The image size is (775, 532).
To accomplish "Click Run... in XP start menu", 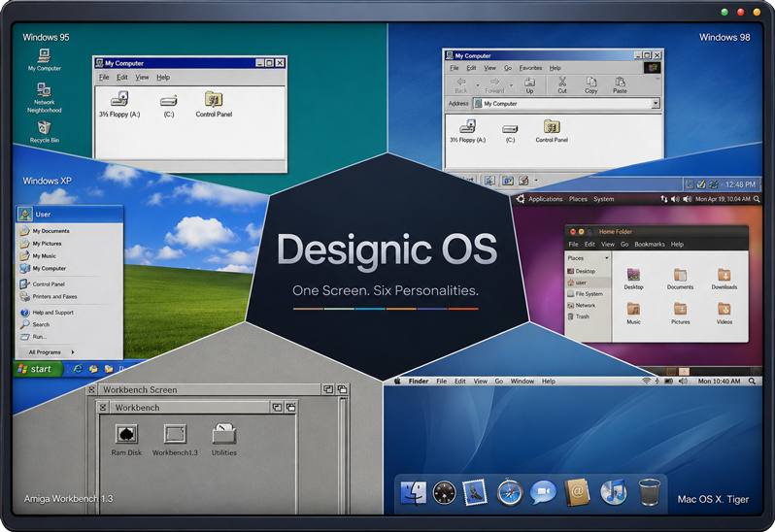I will point(34,337).
